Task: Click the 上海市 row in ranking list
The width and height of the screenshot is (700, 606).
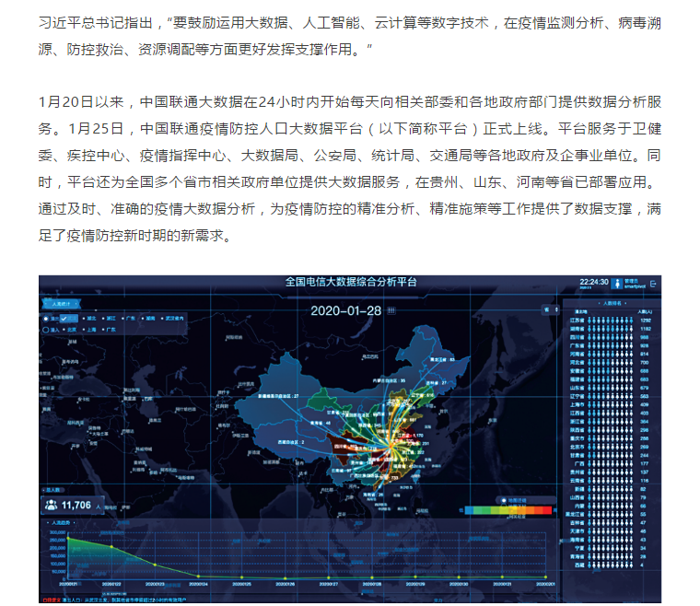Action: click(x=611, y=404)
